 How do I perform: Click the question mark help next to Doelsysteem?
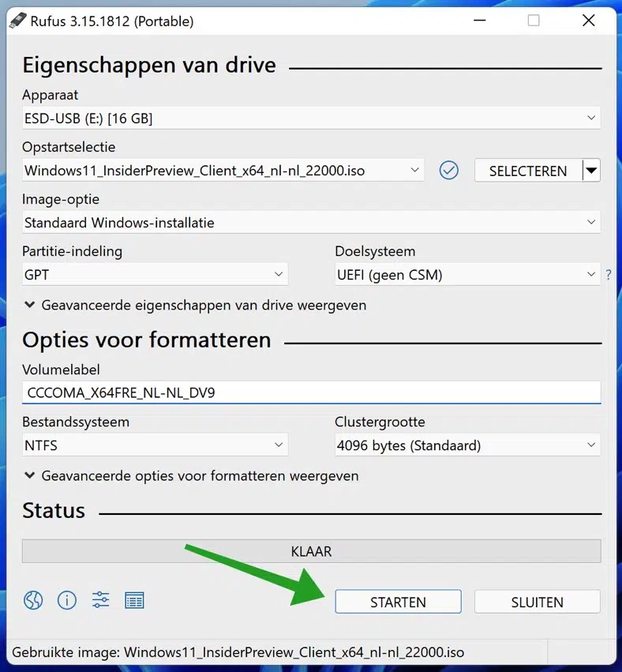[609, 275]
